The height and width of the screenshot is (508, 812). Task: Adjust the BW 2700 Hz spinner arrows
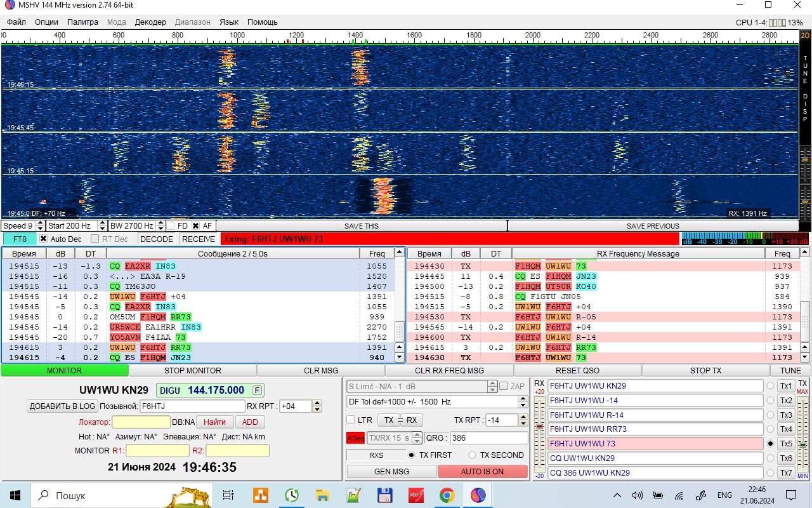(x=160, y=225)
